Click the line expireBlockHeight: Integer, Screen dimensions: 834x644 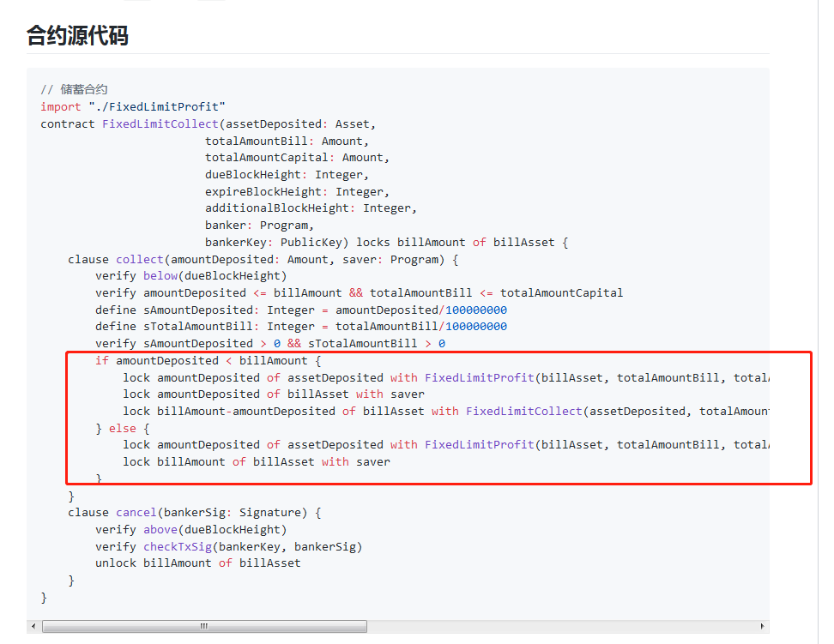298,191
